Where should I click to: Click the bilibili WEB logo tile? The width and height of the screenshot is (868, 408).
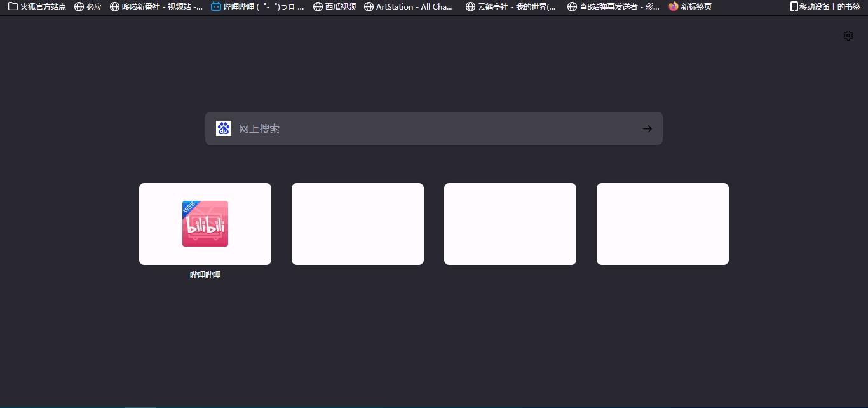205,224
